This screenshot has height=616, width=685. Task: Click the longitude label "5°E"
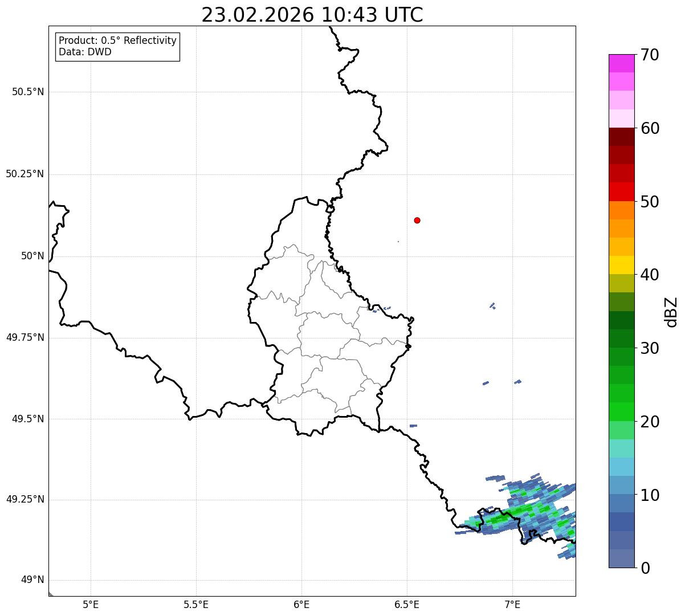tap(91, 605)
